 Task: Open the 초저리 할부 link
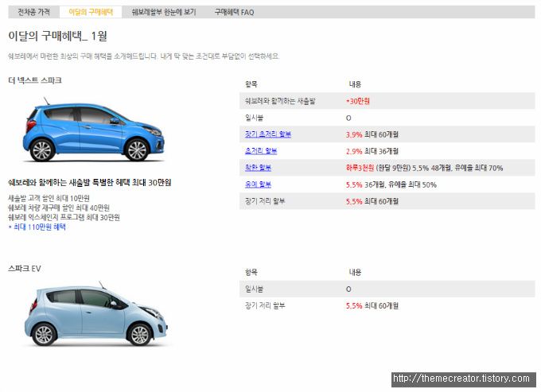click(261, 150)
